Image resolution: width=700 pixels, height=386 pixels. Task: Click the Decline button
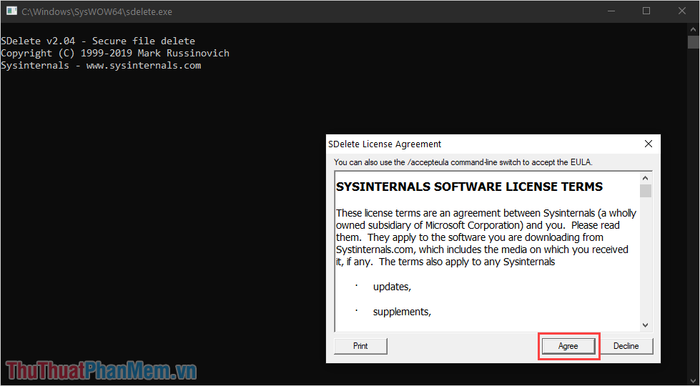625,346
